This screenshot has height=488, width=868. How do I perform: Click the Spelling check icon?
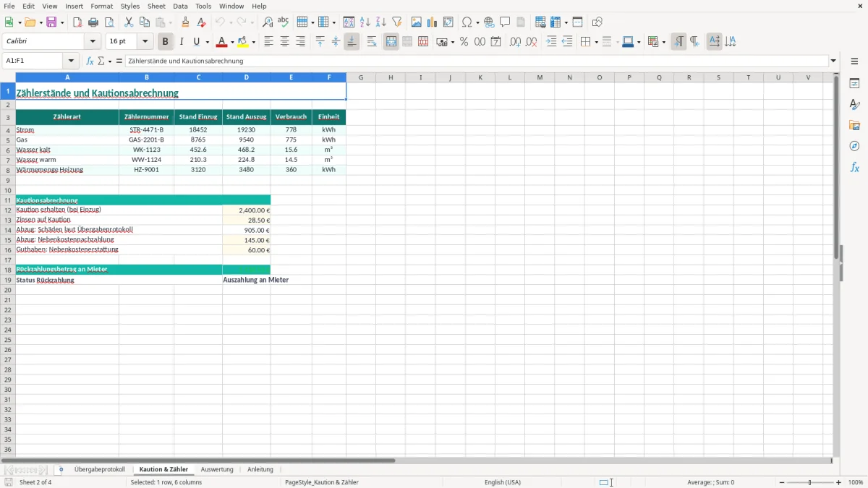(x=284, y=22)
